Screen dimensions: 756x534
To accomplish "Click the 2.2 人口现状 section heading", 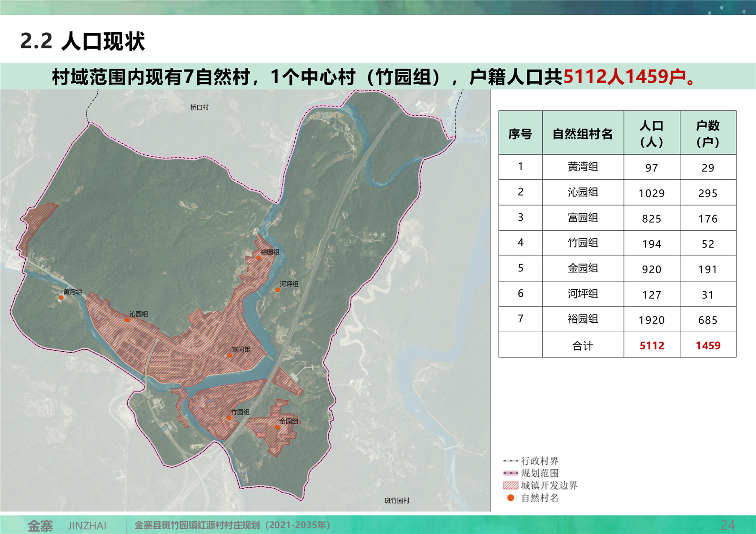I will [x=82, y=41].
